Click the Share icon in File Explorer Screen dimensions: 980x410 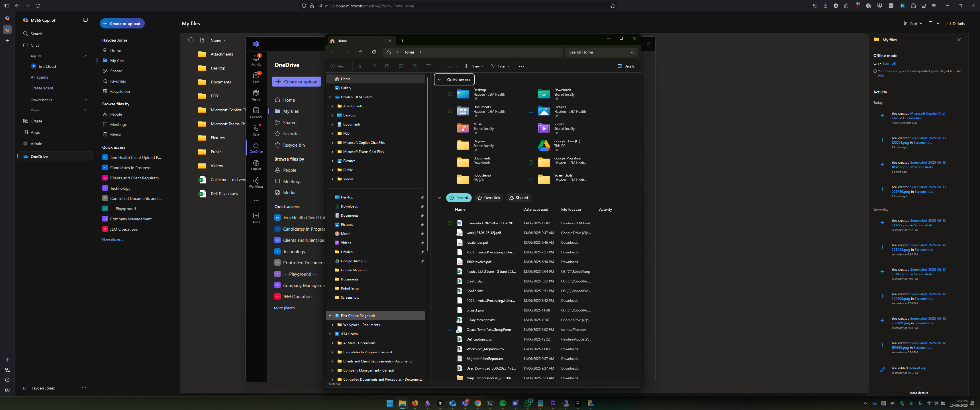click(415, 66)
